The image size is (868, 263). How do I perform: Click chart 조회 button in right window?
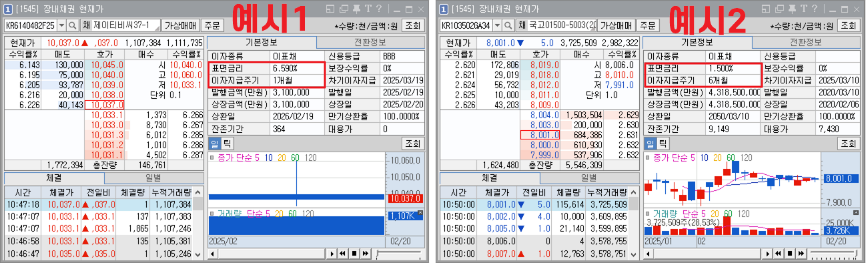click(x=849, y=144)
